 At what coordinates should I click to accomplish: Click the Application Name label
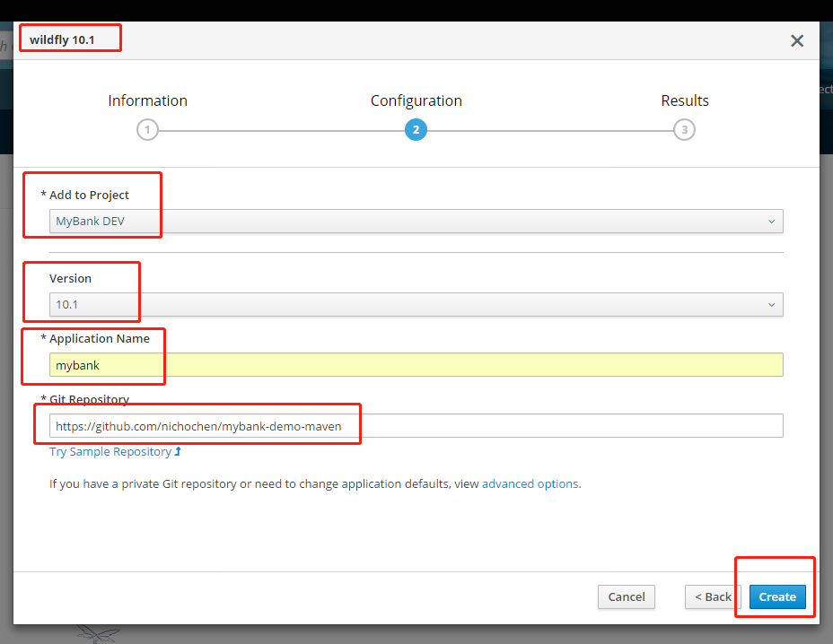[x=106, y=339]
